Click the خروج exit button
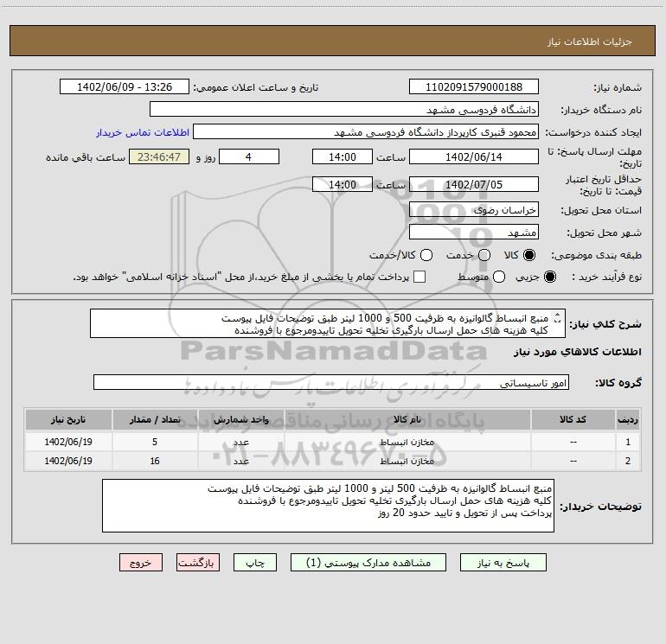Viewport: 666px width, 644px height. (x=141, y=563)
